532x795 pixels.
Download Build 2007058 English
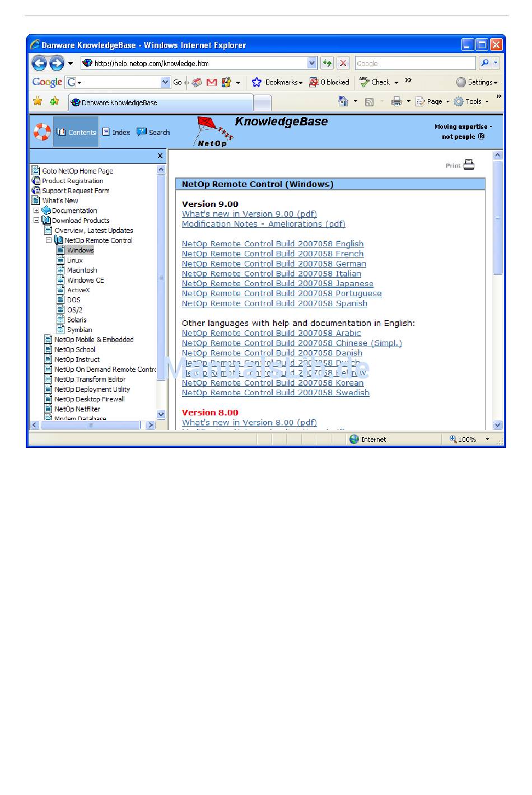pos(273,244)
